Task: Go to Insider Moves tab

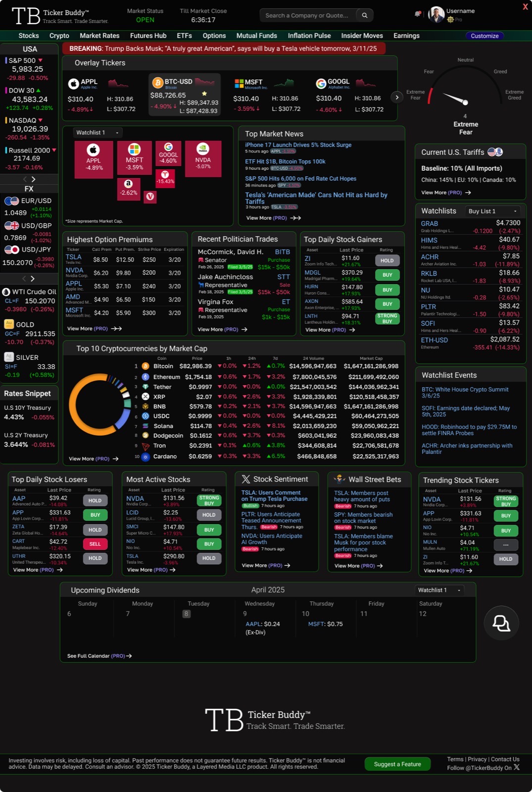Action: click(x=362, y=36)
